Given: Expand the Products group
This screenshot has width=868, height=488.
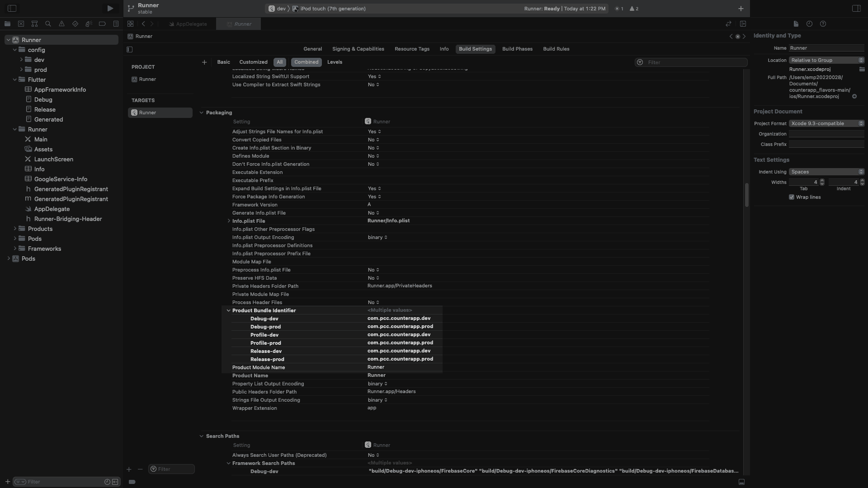Looking at the screenshot, I should coord(15,229).
